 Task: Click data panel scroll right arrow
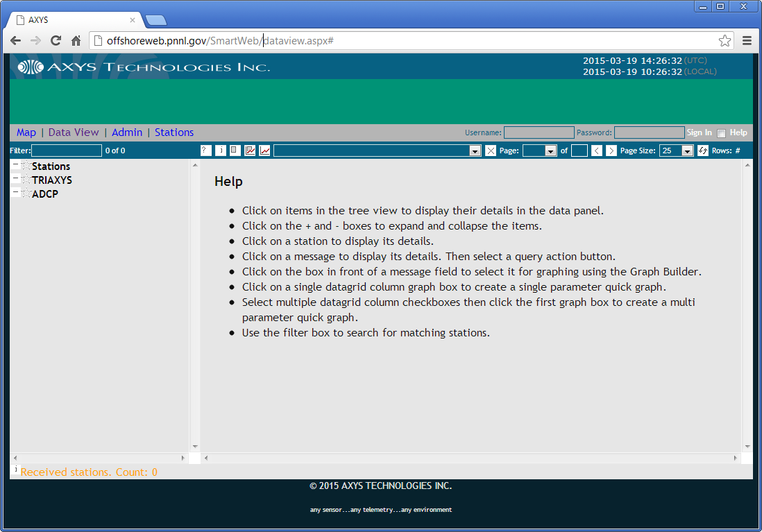click(x=735, y=458)
